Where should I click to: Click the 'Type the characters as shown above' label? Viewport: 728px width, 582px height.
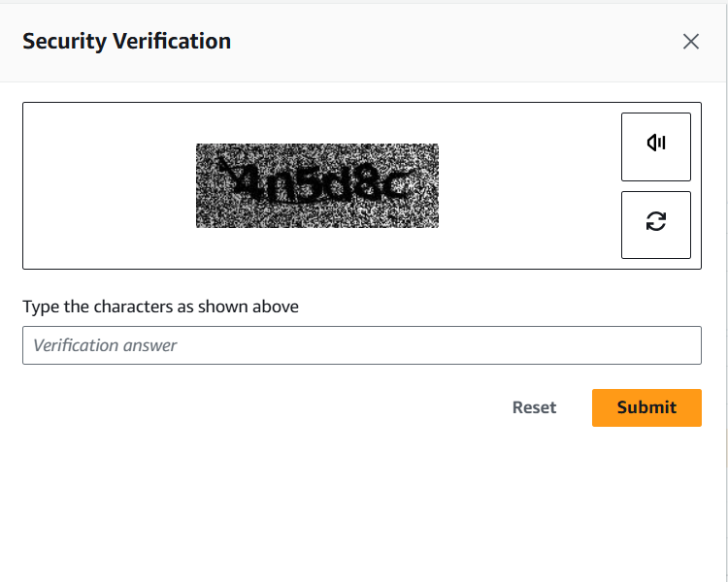tap(160, 307)
